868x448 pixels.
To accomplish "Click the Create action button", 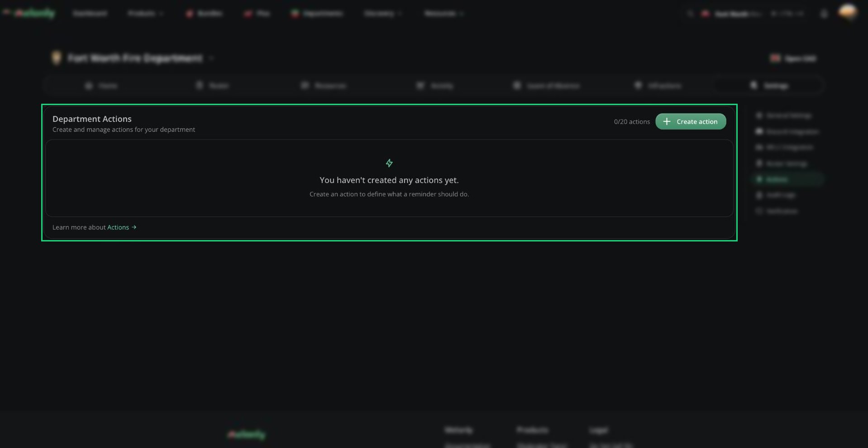I will tap(691, 121).
